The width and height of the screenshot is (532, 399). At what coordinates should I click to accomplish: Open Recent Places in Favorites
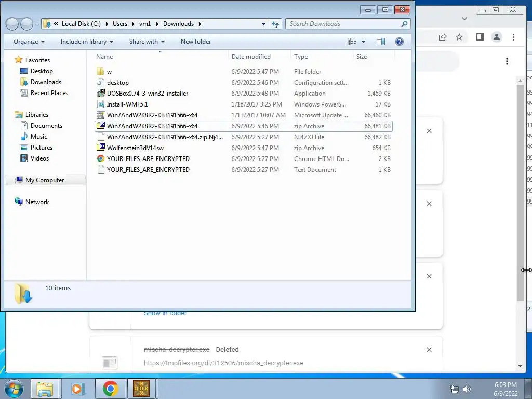(x=49, y=92)
